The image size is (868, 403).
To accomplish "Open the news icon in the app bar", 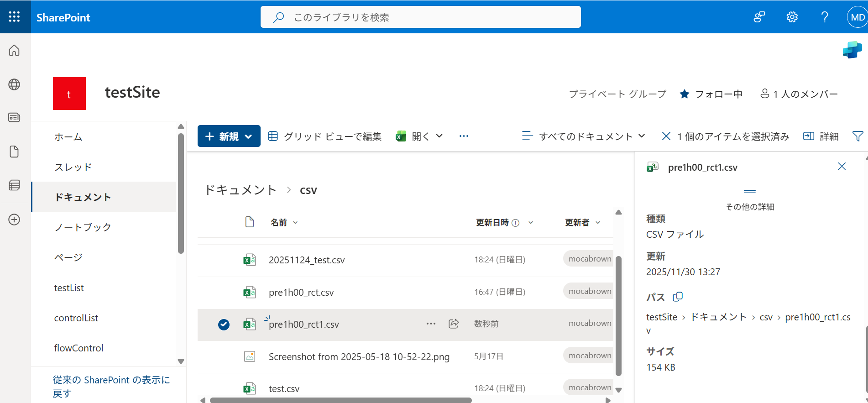I will pos(14,117).
